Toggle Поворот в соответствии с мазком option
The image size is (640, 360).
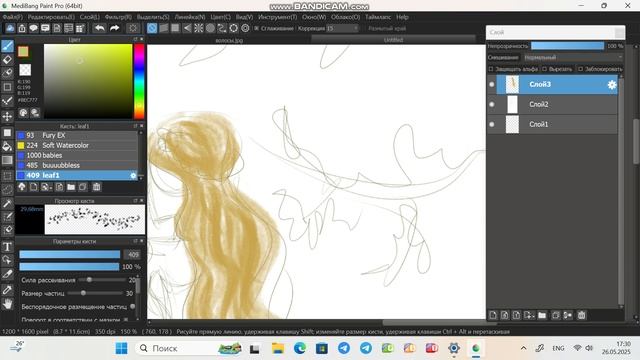pyautogui.click(x=126, y=320)
